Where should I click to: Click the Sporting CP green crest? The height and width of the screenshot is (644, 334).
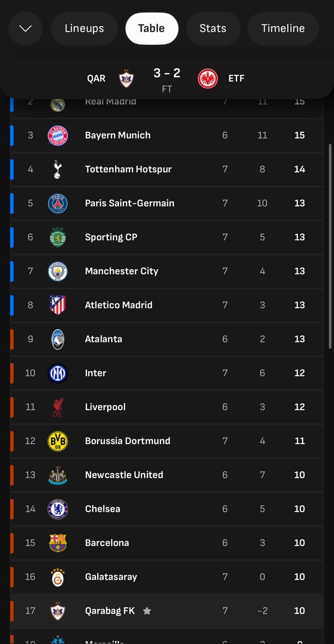pyautogui.click(x=58, y=237)
